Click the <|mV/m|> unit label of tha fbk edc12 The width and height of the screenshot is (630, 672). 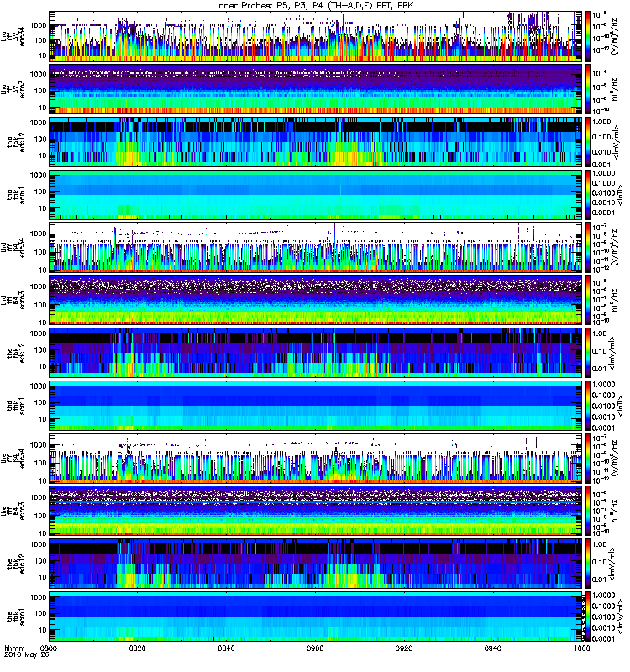[x=617, y=142]
